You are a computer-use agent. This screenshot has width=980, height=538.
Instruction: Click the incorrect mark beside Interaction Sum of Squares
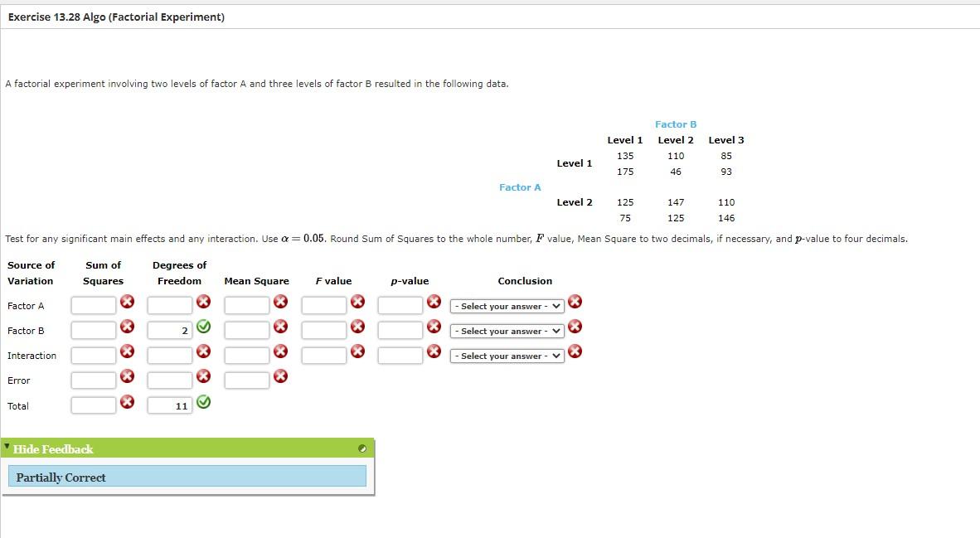[x=127, y=351]
